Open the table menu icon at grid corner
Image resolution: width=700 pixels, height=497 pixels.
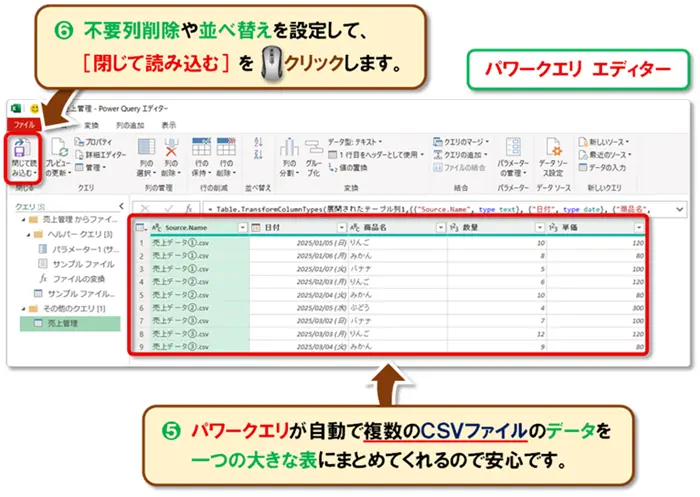(141, 228)
